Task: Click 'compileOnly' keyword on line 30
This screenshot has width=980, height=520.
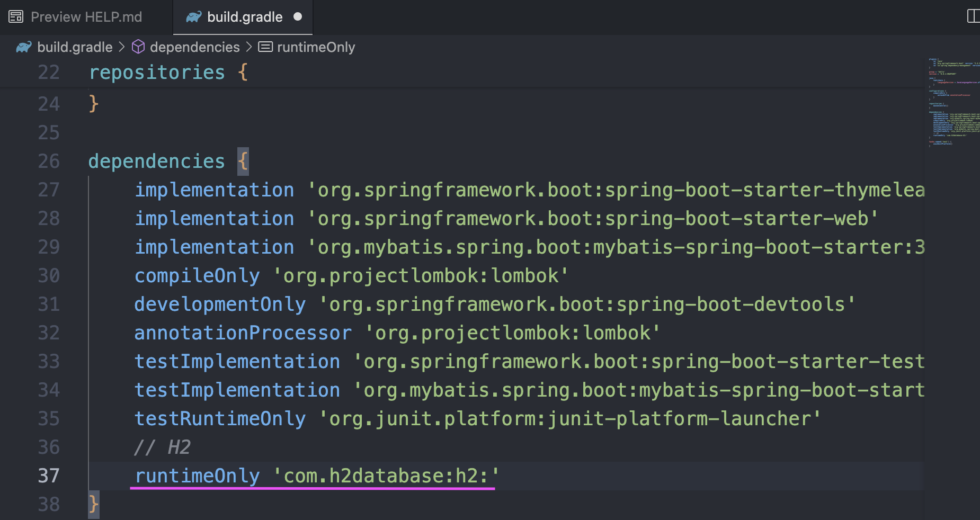Action: point(197,275)
